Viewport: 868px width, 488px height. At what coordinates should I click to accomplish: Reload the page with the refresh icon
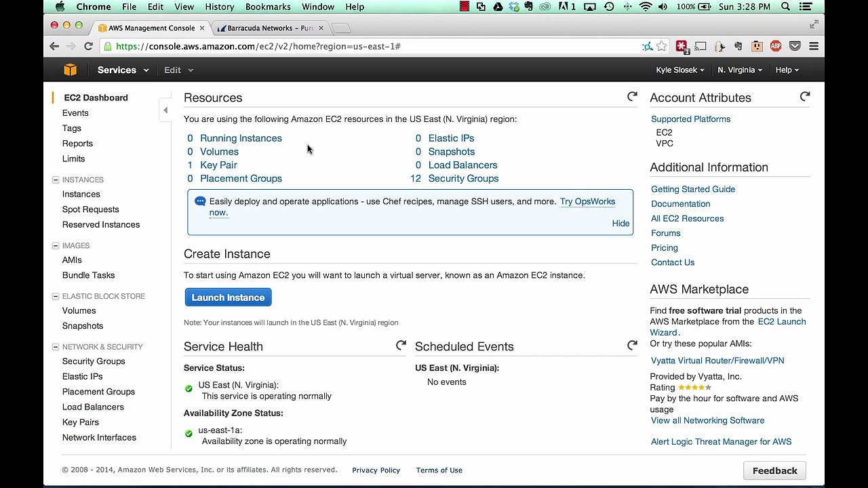tap(88, 46)
